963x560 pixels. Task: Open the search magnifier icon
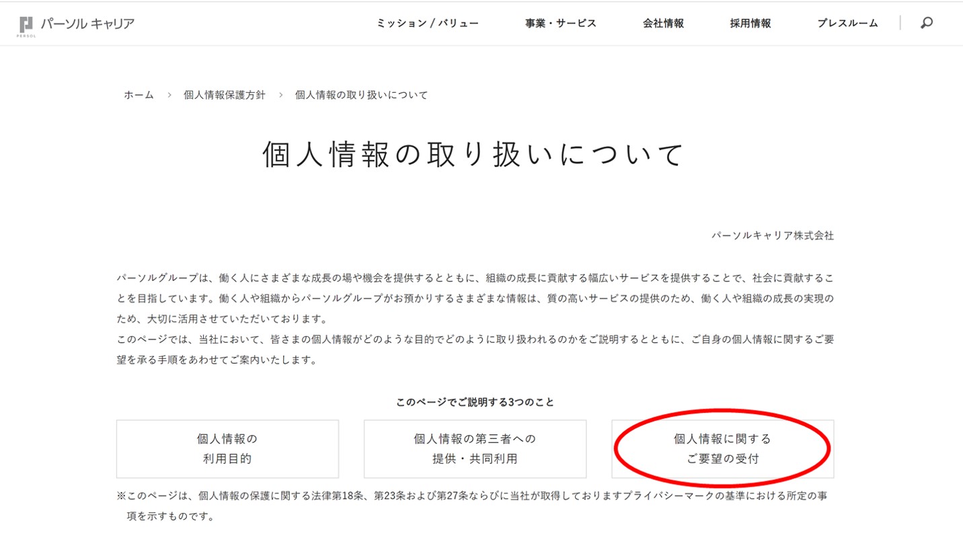(927, 23)
